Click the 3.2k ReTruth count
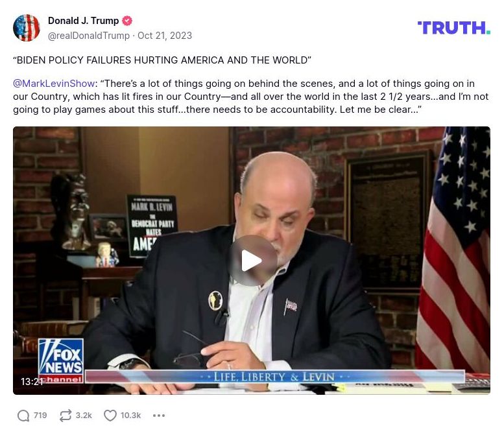Screen dimensions: 504x435 (x=84, y=416)
